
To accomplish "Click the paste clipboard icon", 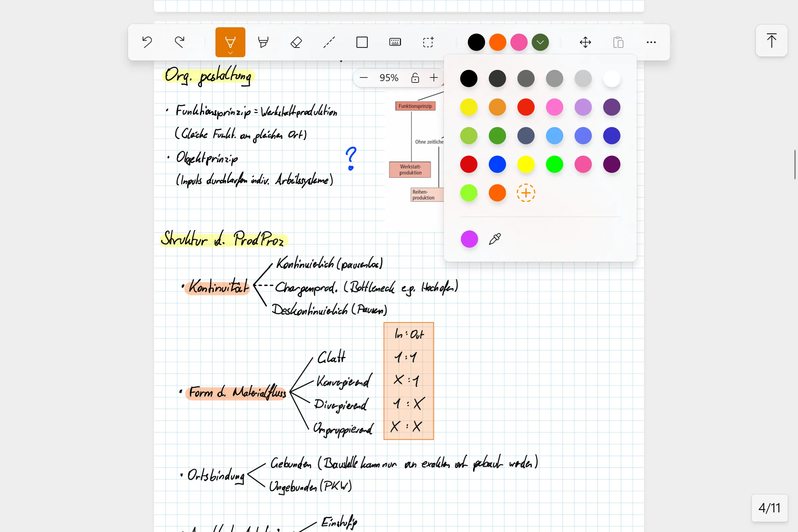I will (618, 42).
